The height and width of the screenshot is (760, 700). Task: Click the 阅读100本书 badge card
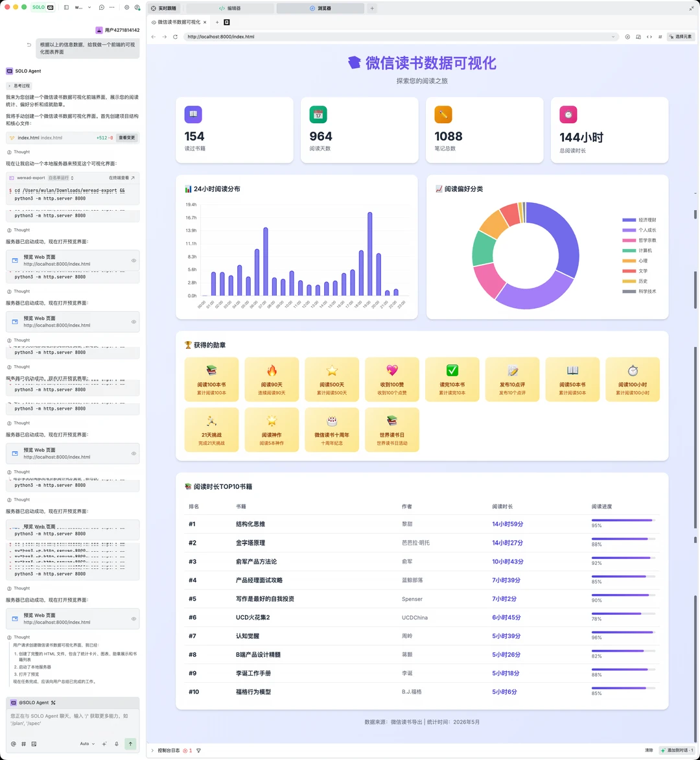(212, 379)
